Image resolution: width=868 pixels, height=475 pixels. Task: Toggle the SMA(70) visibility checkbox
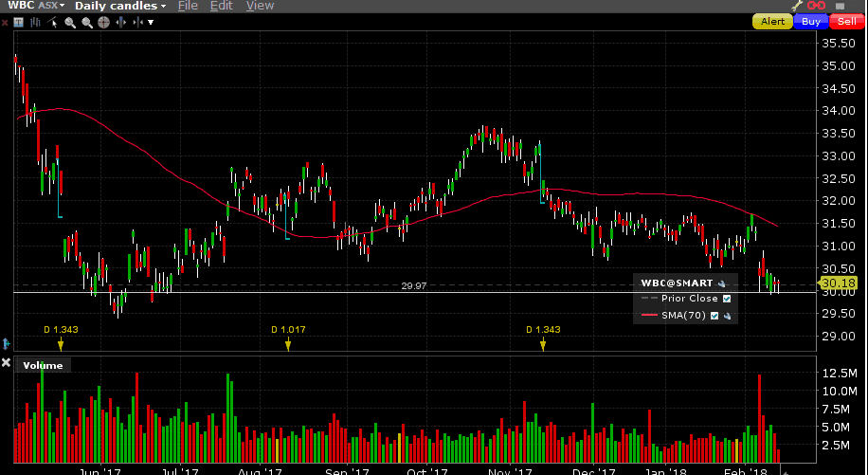[x=714, y=316]
